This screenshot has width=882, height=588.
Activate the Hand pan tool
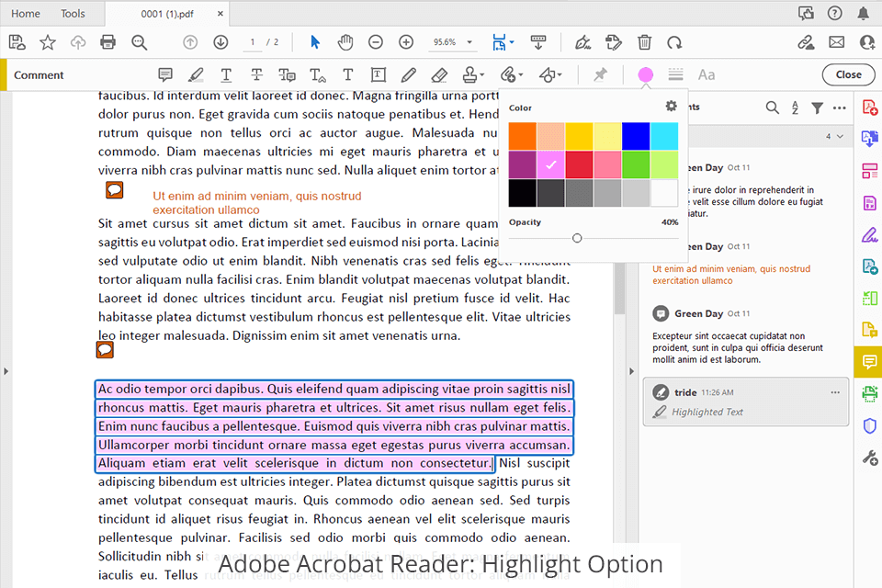point(345,42)
